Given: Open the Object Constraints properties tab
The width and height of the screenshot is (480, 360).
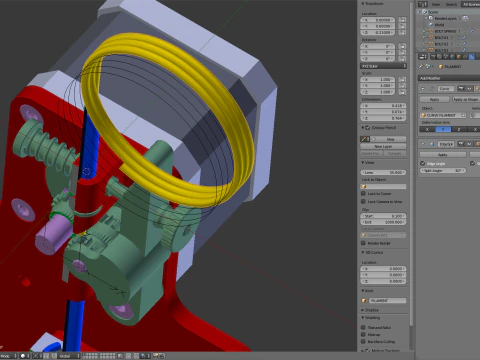Looking at the screenshot, I should tap(465, 57).
